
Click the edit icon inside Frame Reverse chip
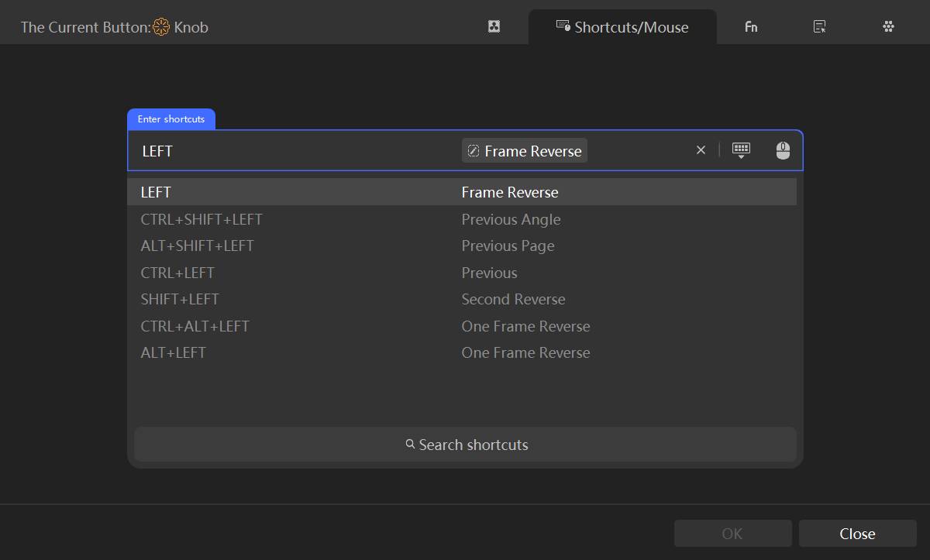[x=474, y=150]
